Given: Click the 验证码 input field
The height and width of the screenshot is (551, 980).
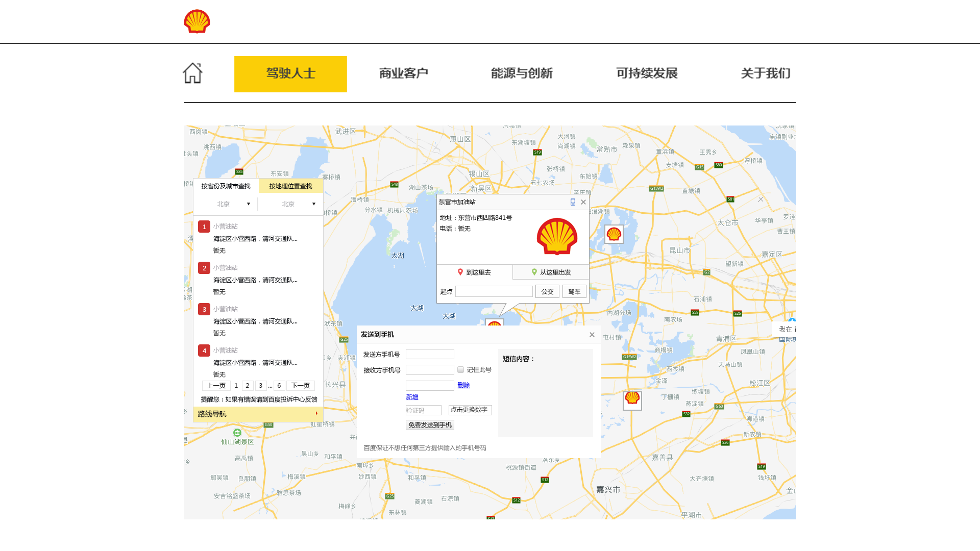Looking at the screenshot, I should [x=424, y=410].
